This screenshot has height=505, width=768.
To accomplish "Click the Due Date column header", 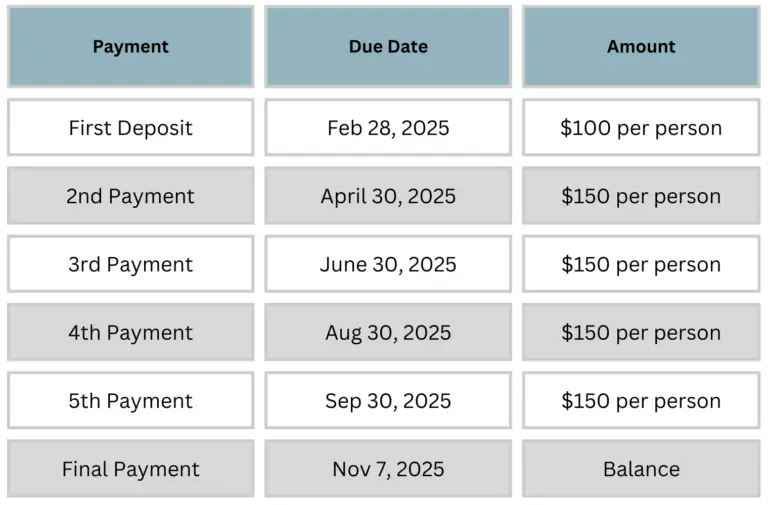I will [x=388, y=47].
